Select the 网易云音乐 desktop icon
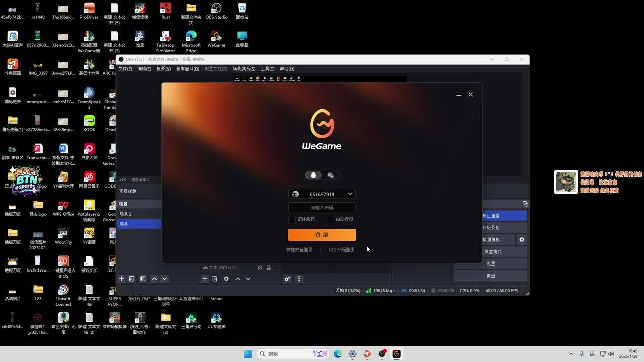Image resolution: width=644 pixels, height=362 pixels. click(x=89, y=180)
